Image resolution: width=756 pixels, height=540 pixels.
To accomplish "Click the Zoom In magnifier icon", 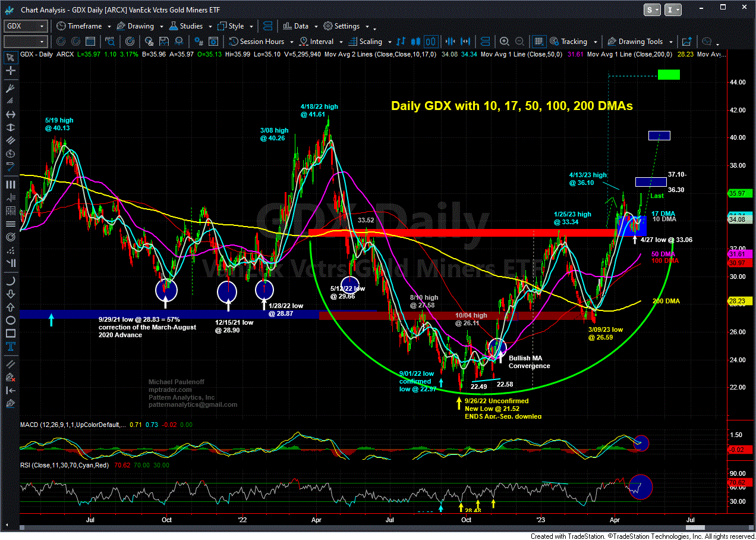I will coord(505,42).
